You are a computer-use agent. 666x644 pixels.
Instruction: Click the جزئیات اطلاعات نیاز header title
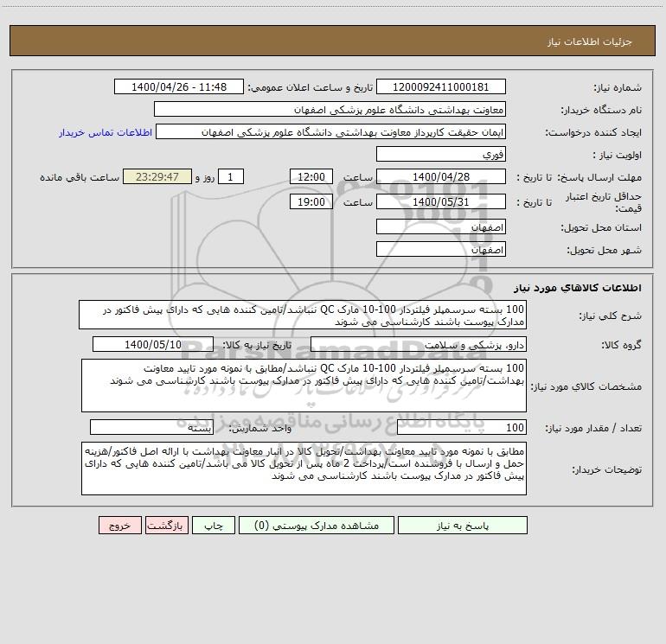[x=590, y=41]
